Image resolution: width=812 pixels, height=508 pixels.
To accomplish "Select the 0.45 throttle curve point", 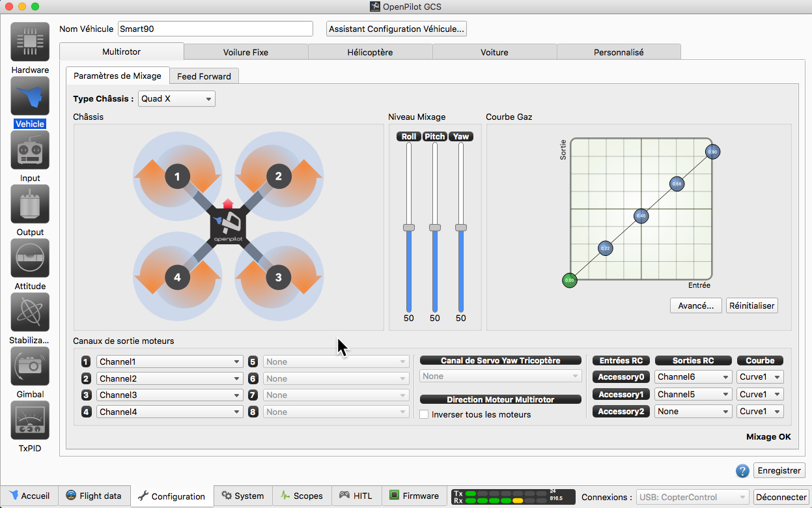I will (x=641, y=216).
